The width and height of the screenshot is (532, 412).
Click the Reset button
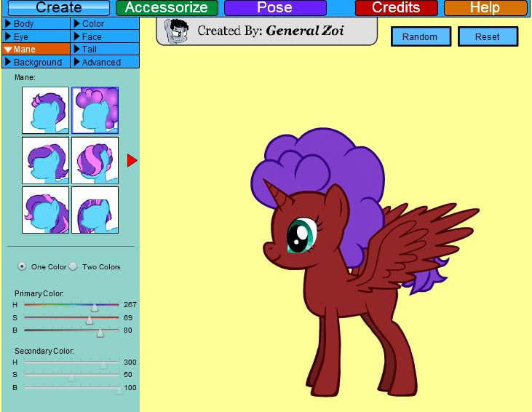pos(488,36)
